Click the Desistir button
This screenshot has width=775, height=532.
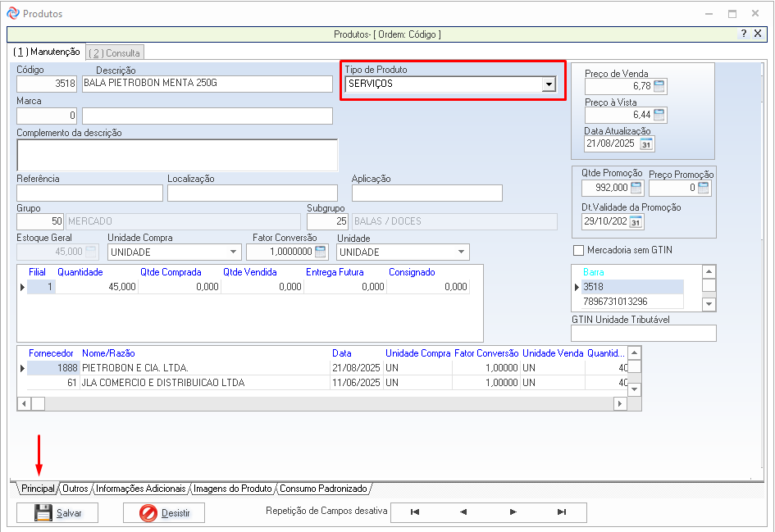[164, 513]
